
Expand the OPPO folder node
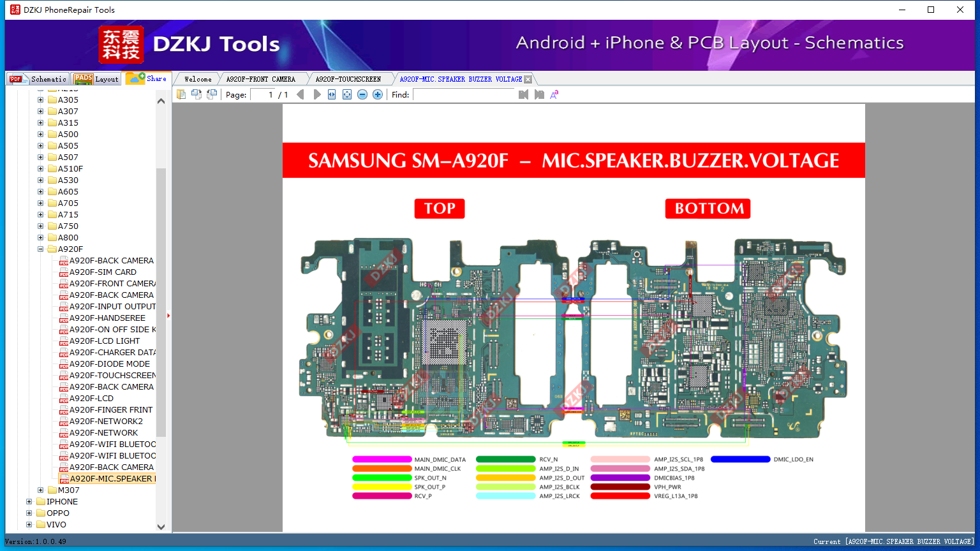29,513
